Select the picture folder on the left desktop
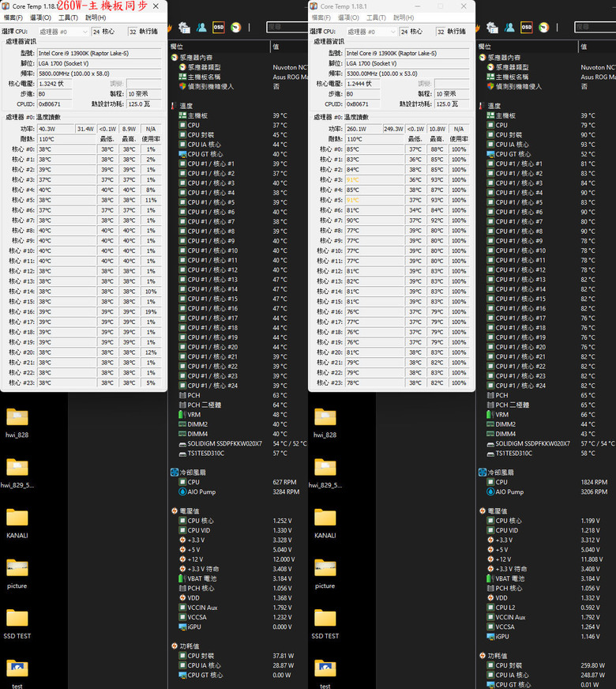Viewport: 616px width, 689px height. (x=17, y=574)
